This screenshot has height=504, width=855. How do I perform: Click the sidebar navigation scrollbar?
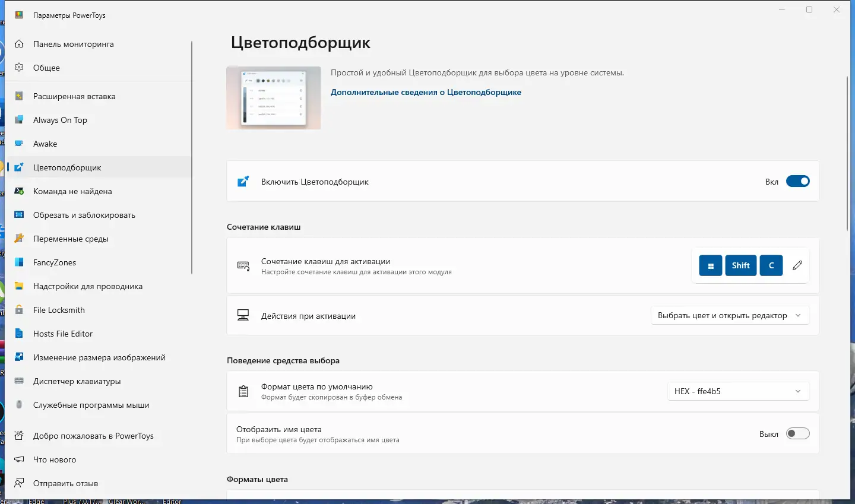pos(192,157)
